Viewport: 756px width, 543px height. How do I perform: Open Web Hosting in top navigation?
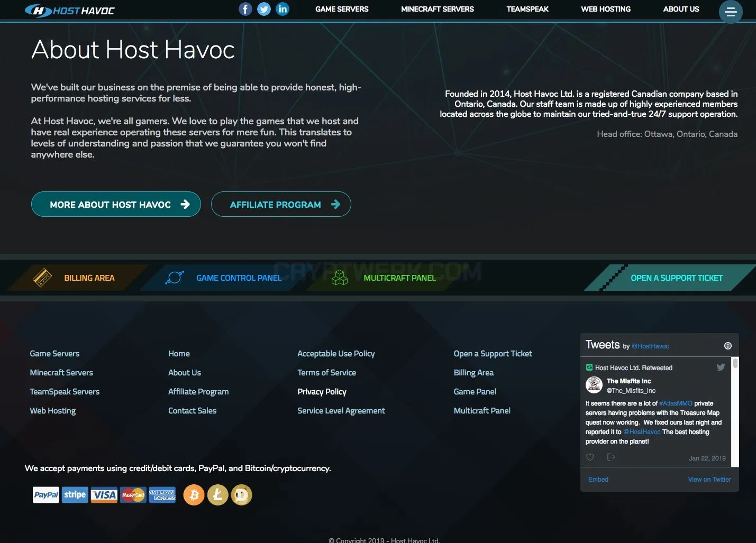[606, 9]
